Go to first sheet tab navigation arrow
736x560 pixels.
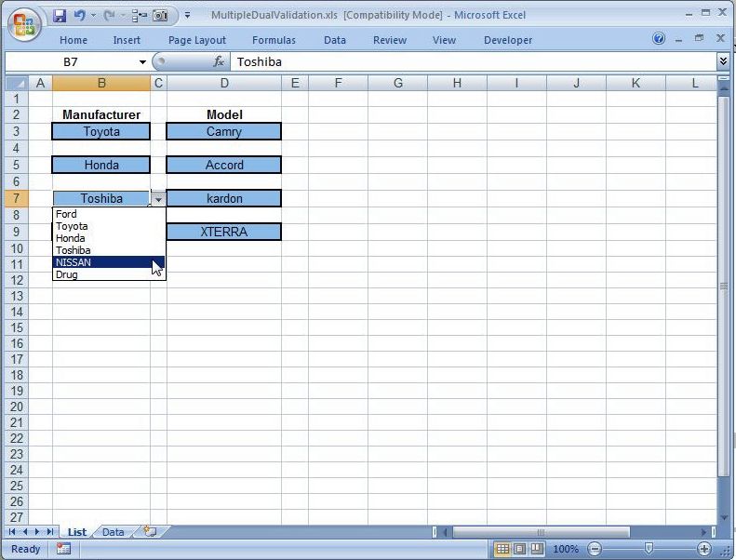pyautogui.click(x=12, y=532)
